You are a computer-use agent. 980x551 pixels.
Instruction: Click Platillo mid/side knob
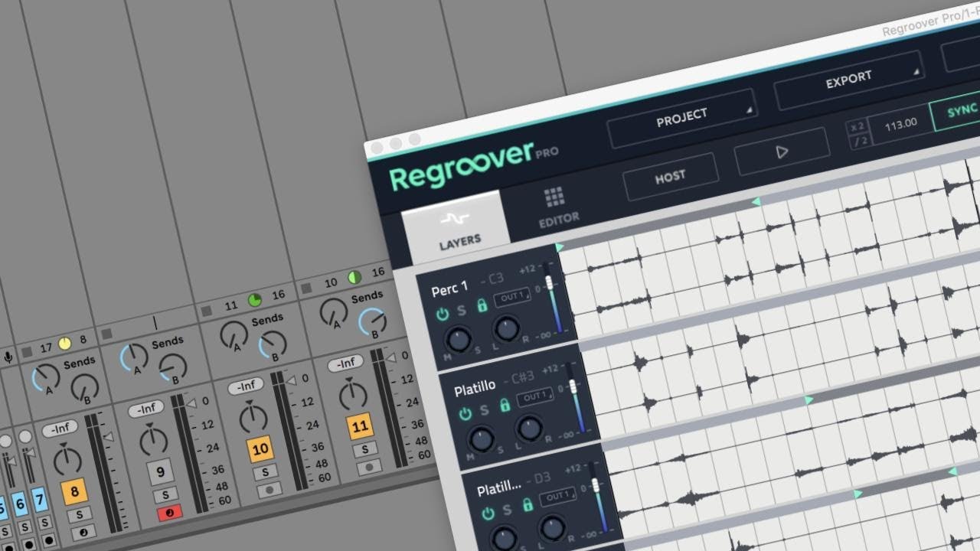point(481,439)
